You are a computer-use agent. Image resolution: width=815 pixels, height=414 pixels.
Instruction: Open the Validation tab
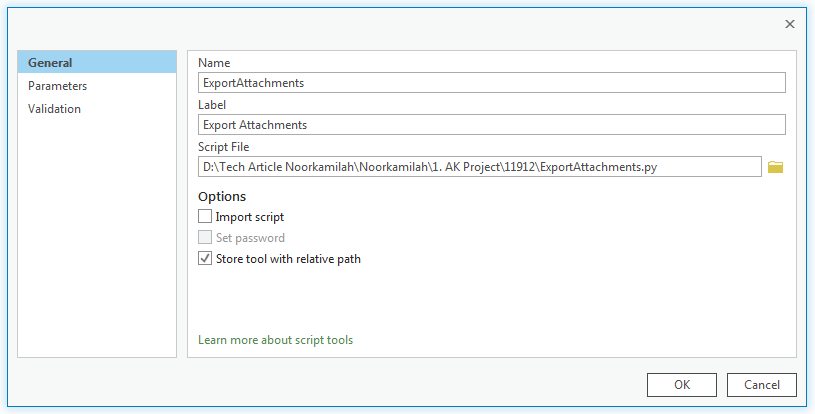(97, 109)
